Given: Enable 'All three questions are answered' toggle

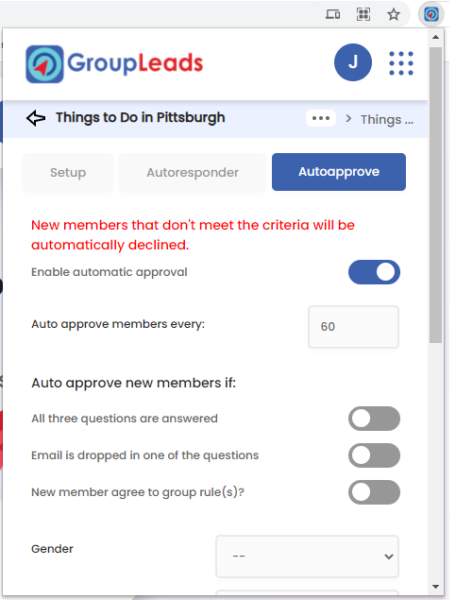Looking at the screenshot, I should tap(374, 418).
